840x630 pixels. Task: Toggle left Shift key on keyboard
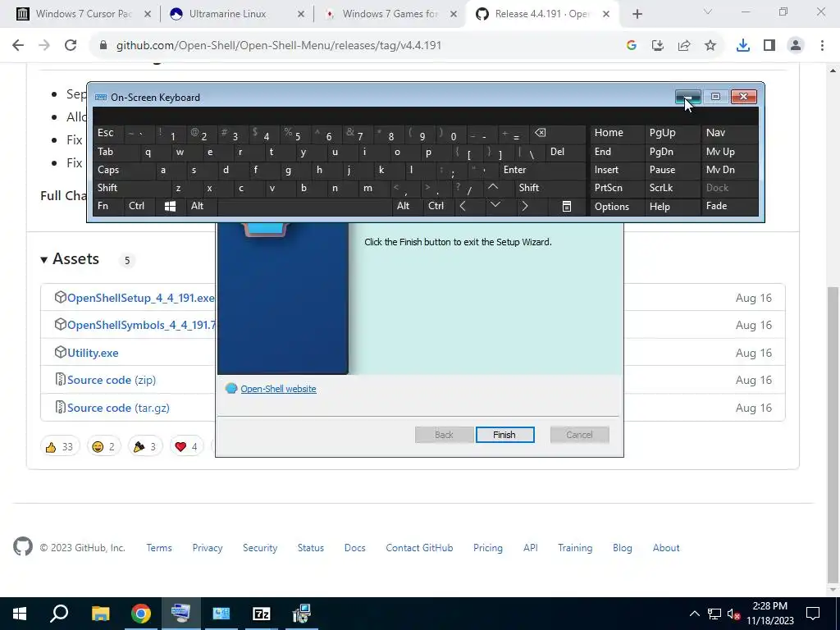[132, 188]
